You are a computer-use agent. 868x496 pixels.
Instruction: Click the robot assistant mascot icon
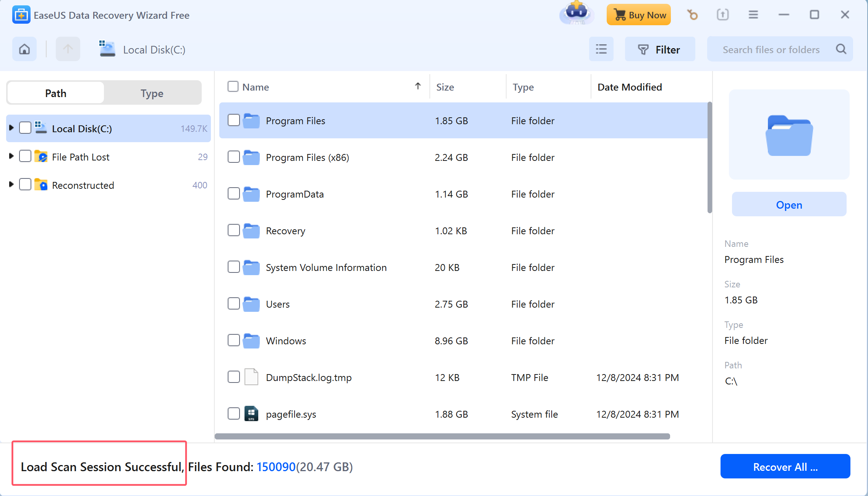tap(577, 13)
